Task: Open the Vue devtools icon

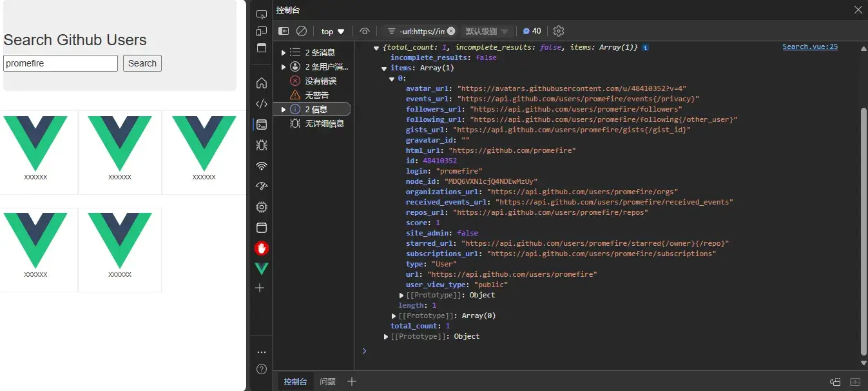Action: point(261,268)
